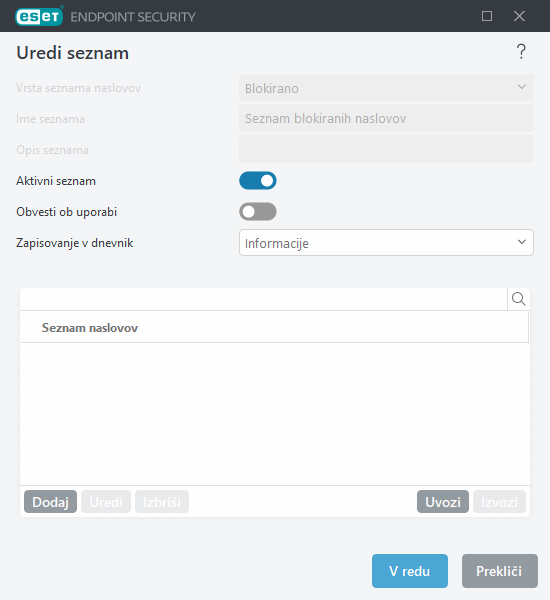This screenshot has height=600, width=550.
Task: Maximize the window with square icon
Action: tap(487, 16)
